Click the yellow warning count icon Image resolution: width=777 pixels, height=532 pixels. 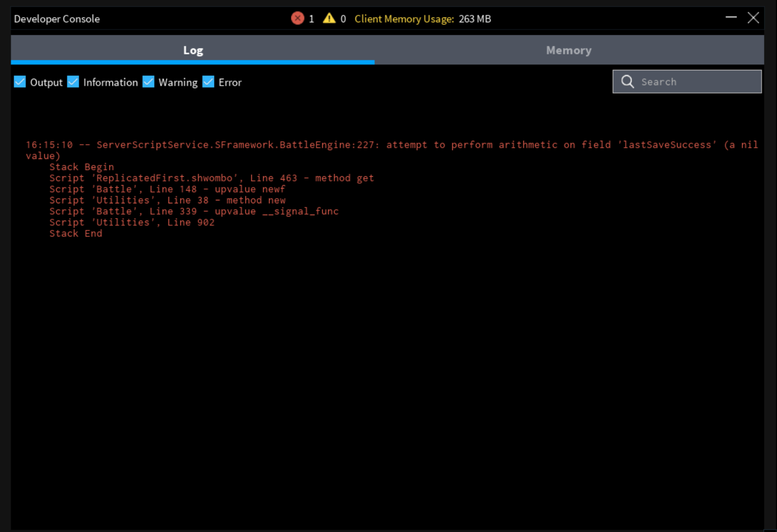click(329, 18)
